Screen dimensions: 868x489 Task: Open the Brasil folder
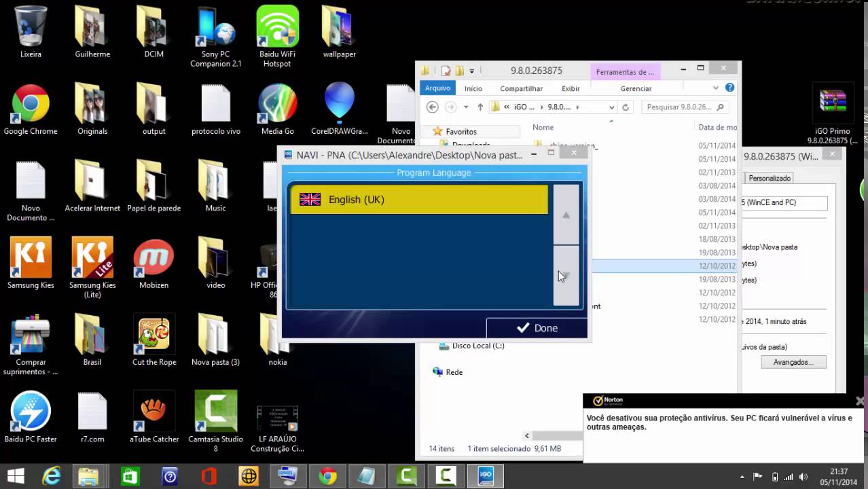point(92,340)
